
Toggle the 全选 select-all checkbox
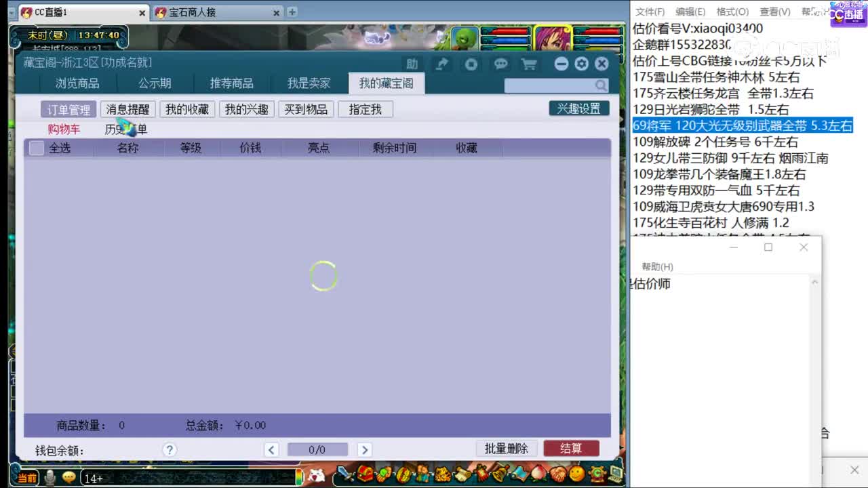pos(35,148)
